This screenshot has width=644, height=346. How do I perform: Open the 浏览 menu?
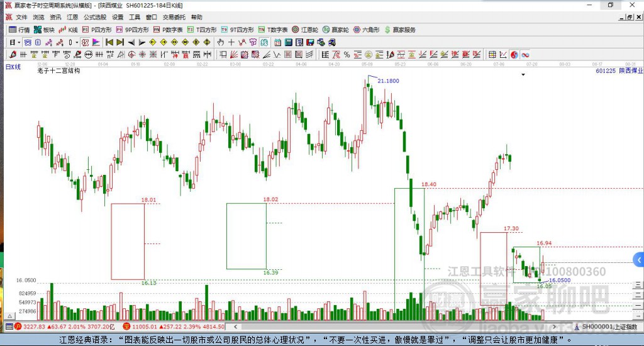(x=38, y=17)
